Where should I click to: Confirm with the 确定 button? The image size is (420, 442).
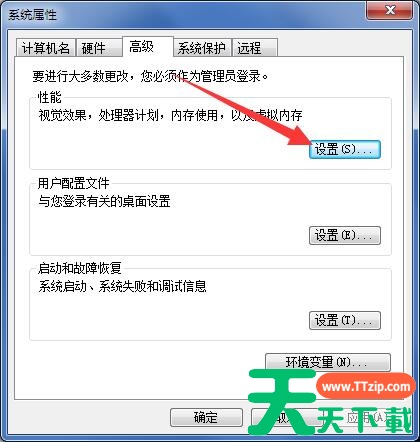206,417
